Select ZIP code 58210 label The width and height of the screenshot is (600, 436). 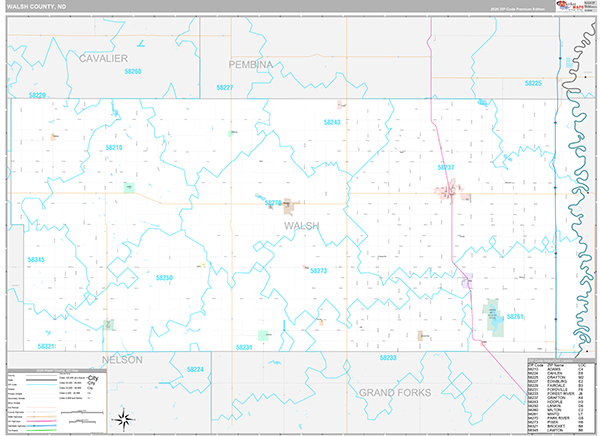click(113, 147)
